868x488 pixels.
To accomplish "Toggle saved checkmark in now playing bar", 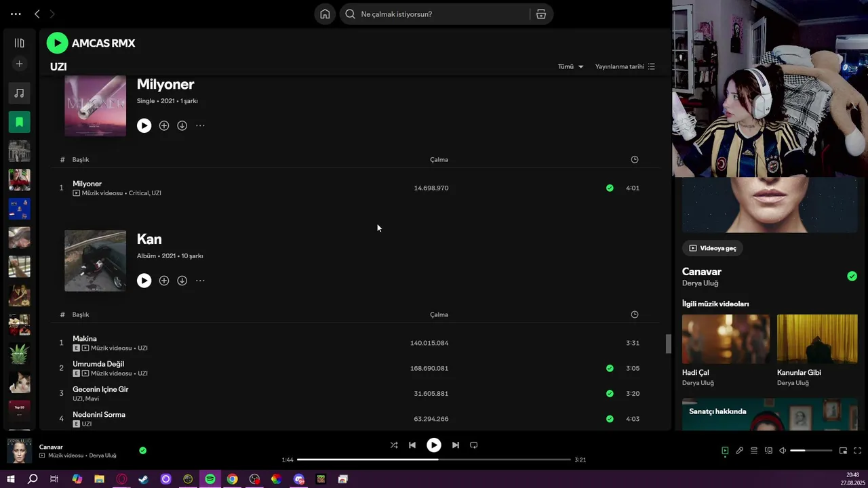I will [142, 450].
